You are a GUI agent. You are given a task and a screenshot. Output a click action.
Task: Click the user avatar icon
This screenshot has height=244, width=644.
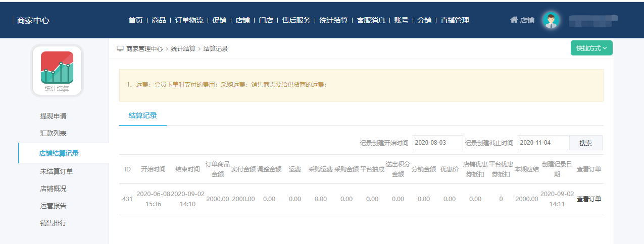551,20
